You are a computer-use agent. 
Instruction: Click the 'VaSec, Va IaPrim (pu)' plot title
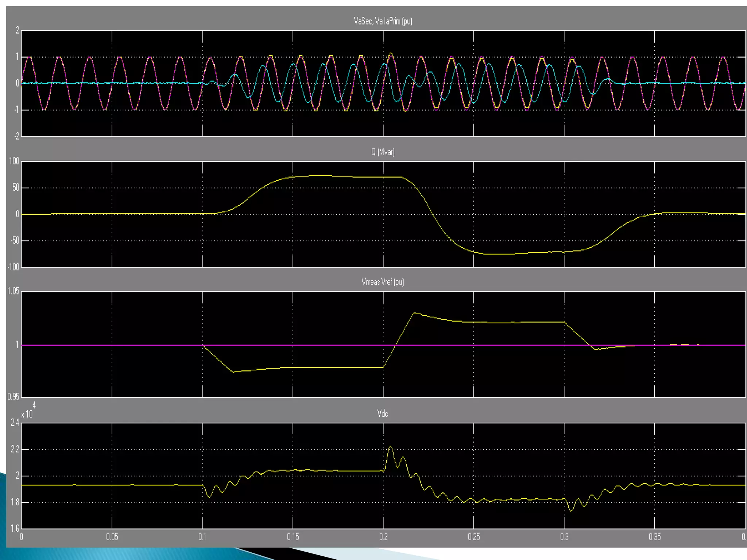coord(383,21)
